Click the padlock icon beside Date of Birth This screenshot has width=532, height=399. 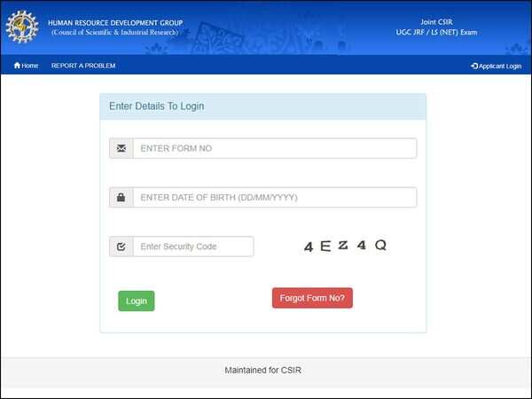[121, 198]
